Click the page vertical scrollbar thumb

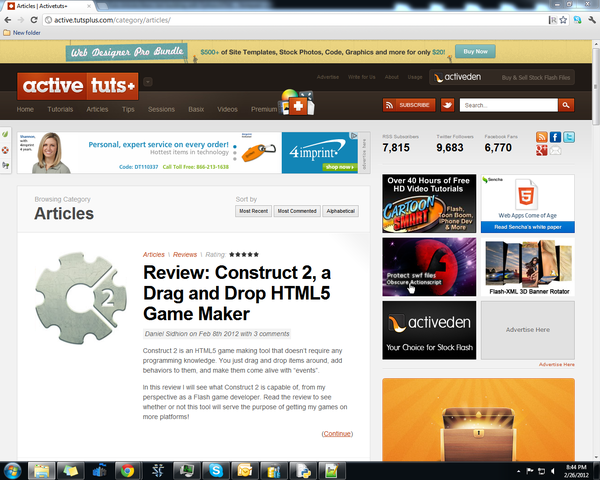pos(596,86)
